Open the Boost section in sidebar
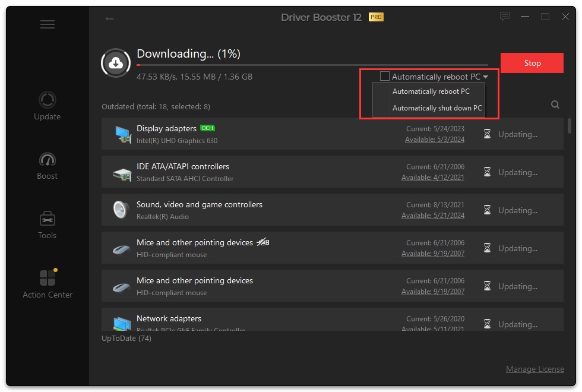 pos(47,166)
